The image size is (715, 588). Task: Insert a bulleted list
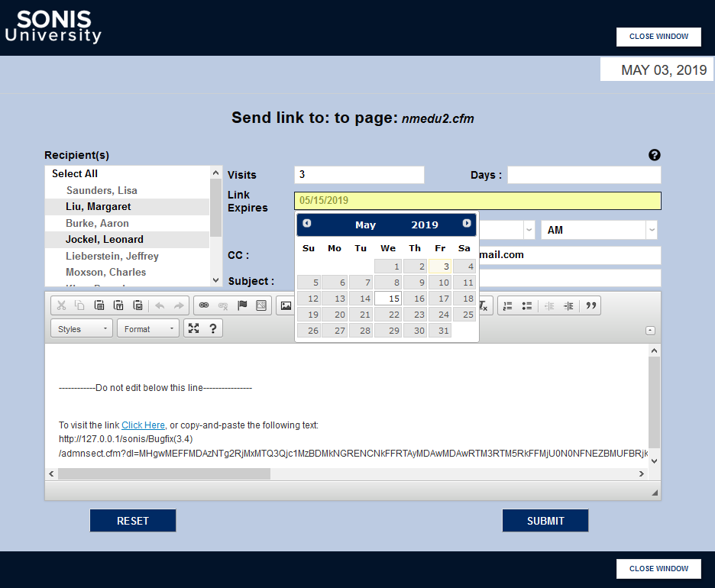tap(526, 305)
